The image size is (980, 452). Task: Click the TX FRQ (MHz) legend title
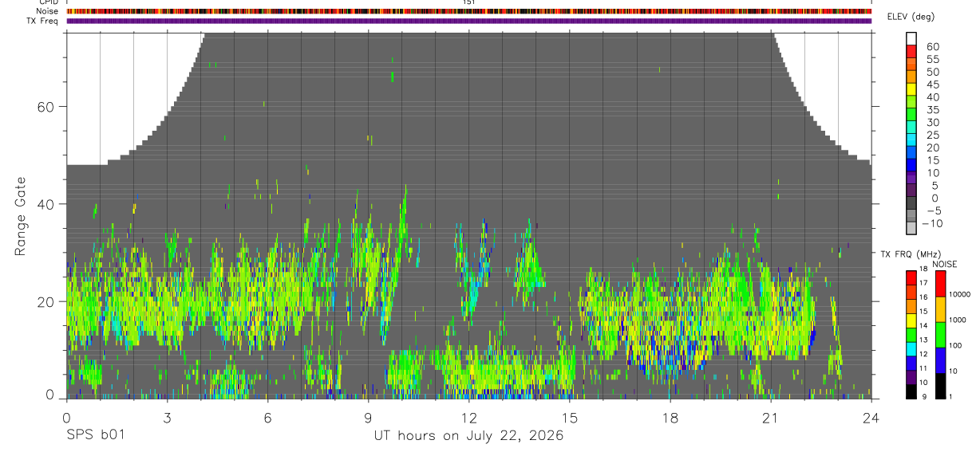click(910, 255)
